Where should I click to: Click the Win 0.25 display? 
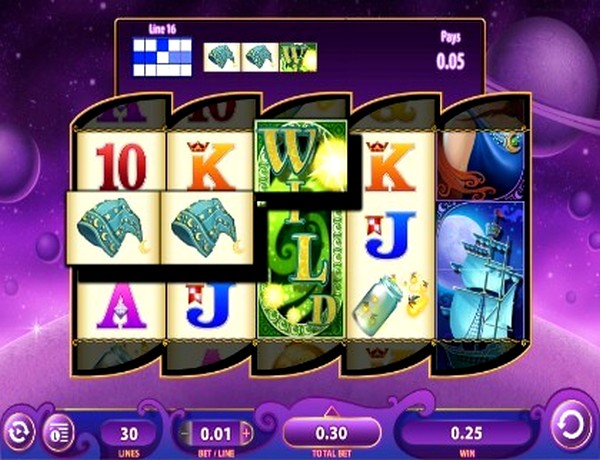466,433
